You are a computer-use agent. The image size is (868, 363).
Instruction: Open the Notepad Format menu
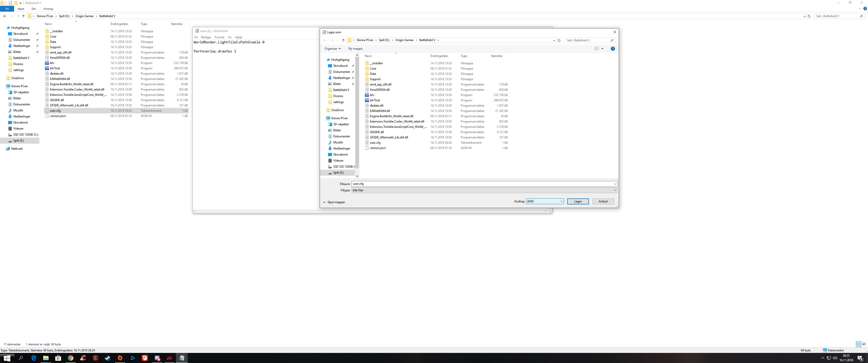[219, 37]
